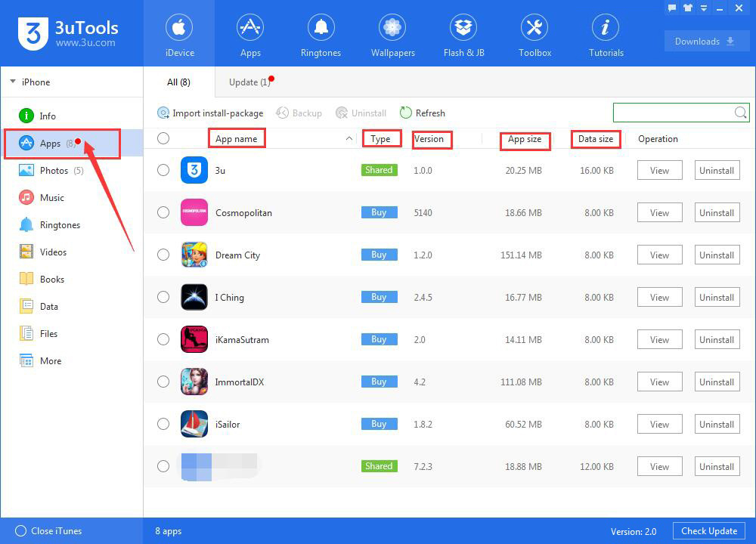
Task: Click the iKamaSutram app name
Action: click(x=242, y=340)
